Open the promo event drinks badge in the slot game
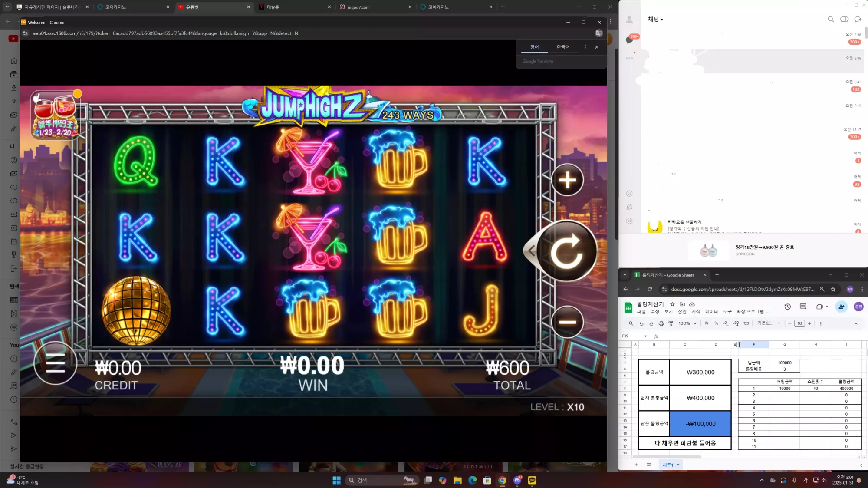868x488 pixels. click(55, 115)
